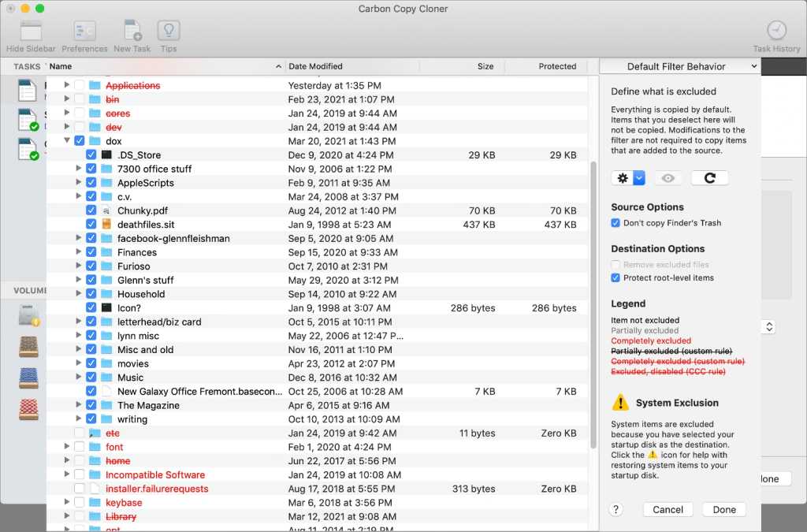Toggle Don't copy Finder's Trash checkbox

point(615,223)
